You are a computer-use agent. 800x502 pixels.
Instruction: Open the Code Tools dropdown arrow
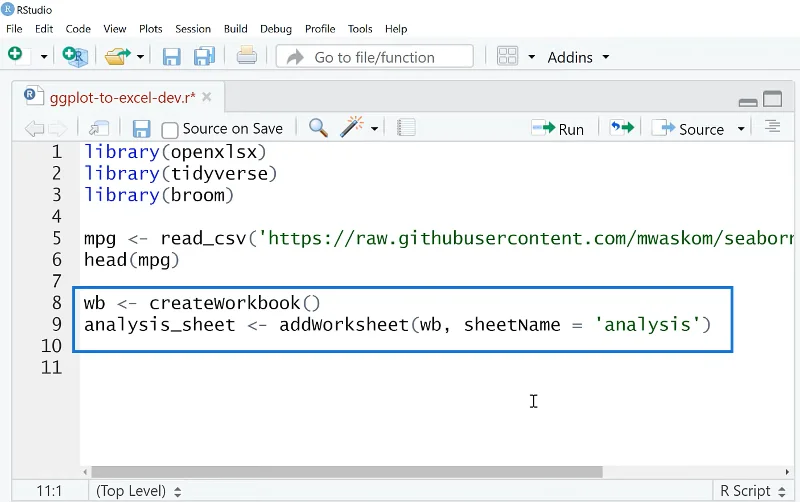(x=374, y=129)
